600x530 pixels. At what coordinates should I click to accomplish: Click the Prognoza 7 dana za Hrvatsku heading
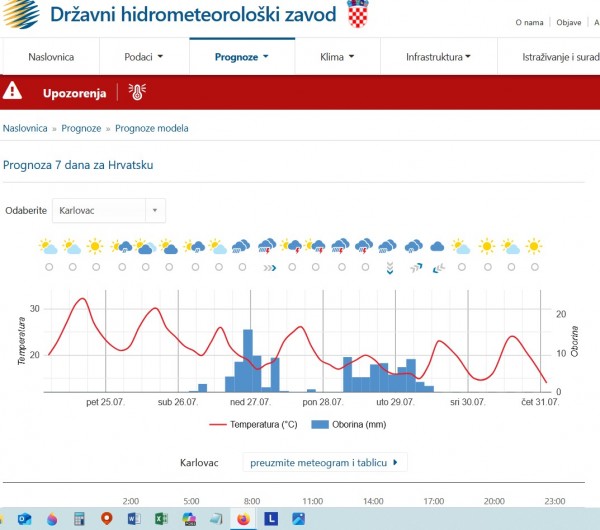coord(78,165)
